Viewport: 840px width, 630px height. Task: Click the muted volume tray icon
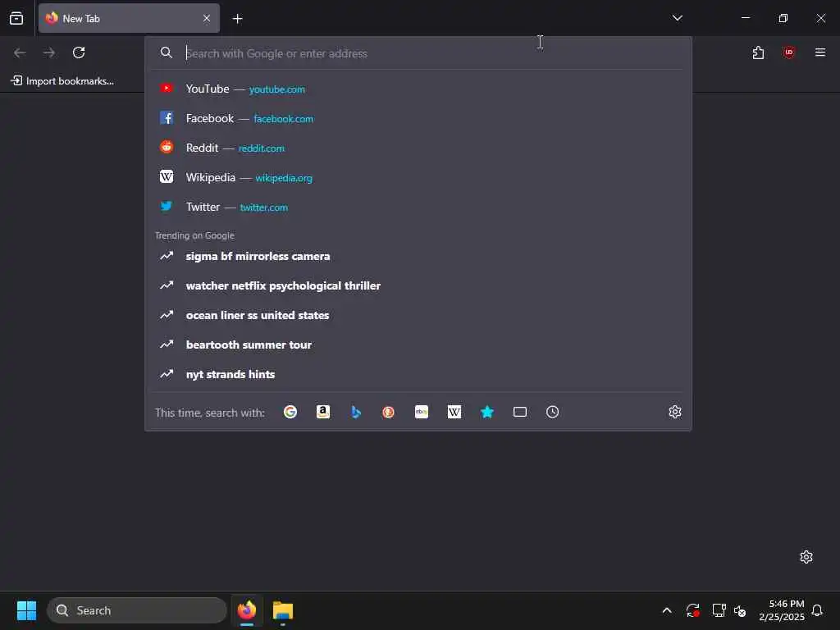pos(740,610)
